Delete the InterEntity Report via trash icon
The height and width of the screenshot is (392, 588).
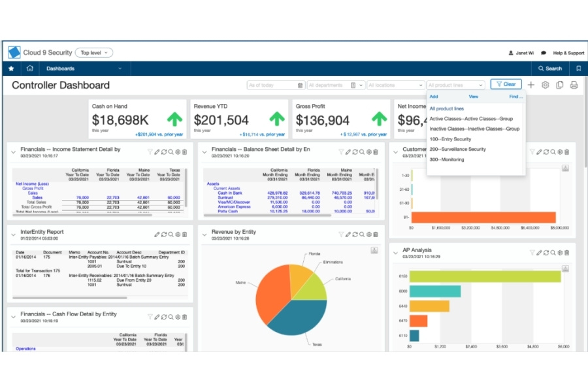pos(184,235)
